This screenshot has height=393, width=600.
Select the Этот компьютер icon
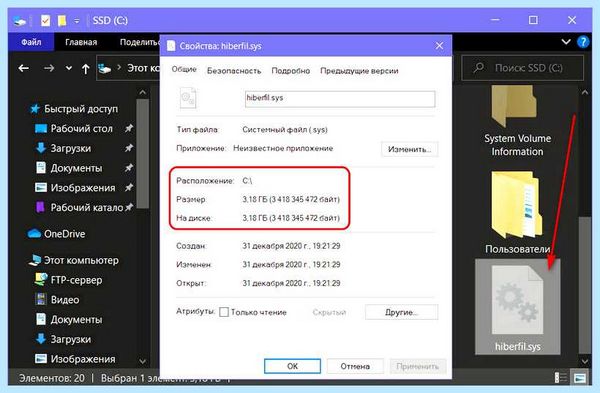pyautogui.click(x=35, y=260)
